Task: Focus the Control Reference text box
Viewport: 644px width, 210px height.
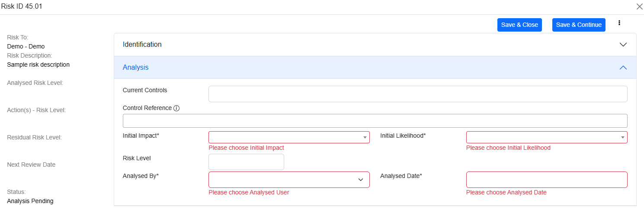Action: point(375,121)
